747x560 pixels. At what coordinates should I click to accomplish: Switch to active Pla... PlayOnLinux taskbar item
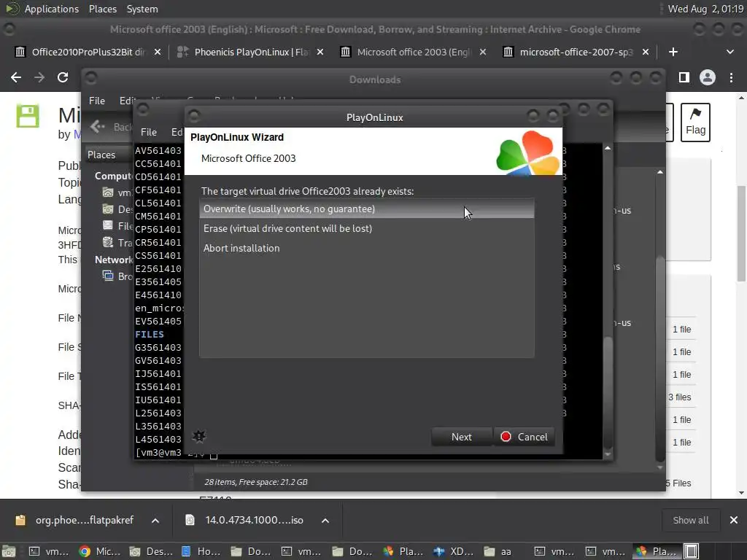pos(658,551)
